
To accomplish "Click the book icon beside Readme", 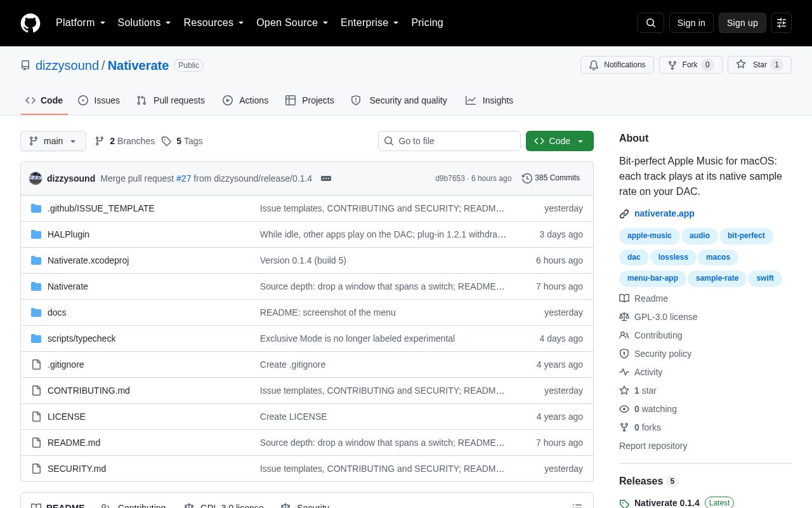I will (624, 298).
